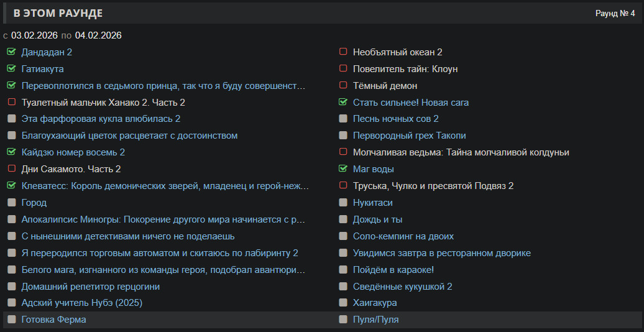
Task: Tick the red checkbox for Туалетный мальчик Ханако 2
Action: click(11, 102)
